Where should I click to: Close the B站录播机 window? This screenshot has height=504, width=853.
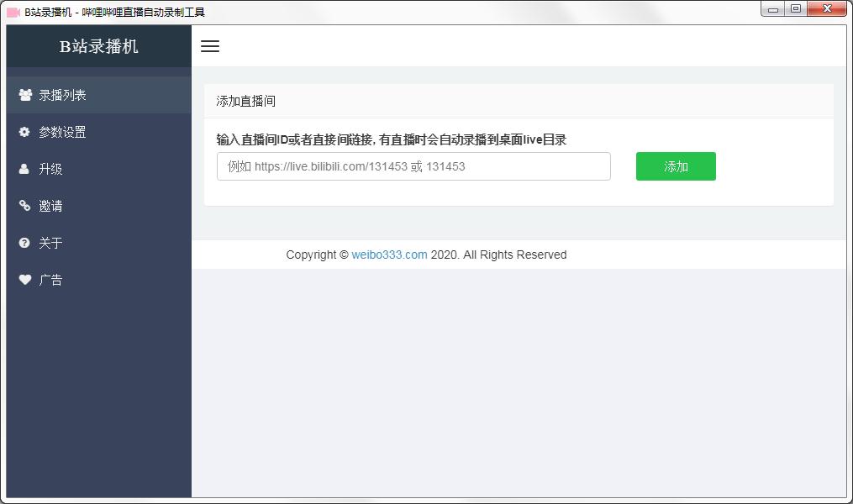pos(828,9)
